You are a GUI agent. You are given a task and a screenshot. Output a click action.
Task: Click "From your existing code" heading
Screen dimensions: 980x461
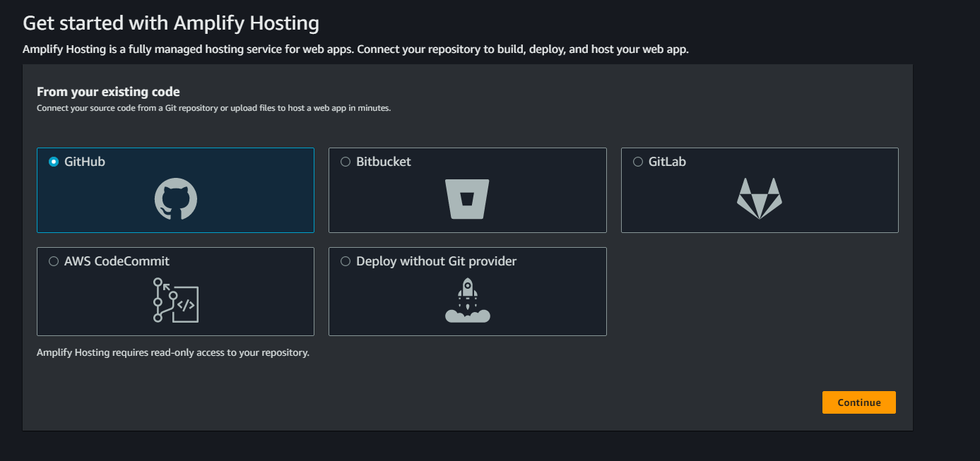coord(108,92)
